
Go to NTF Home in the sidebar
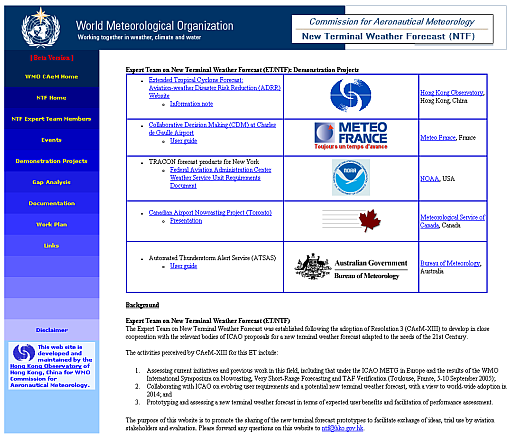52,98
